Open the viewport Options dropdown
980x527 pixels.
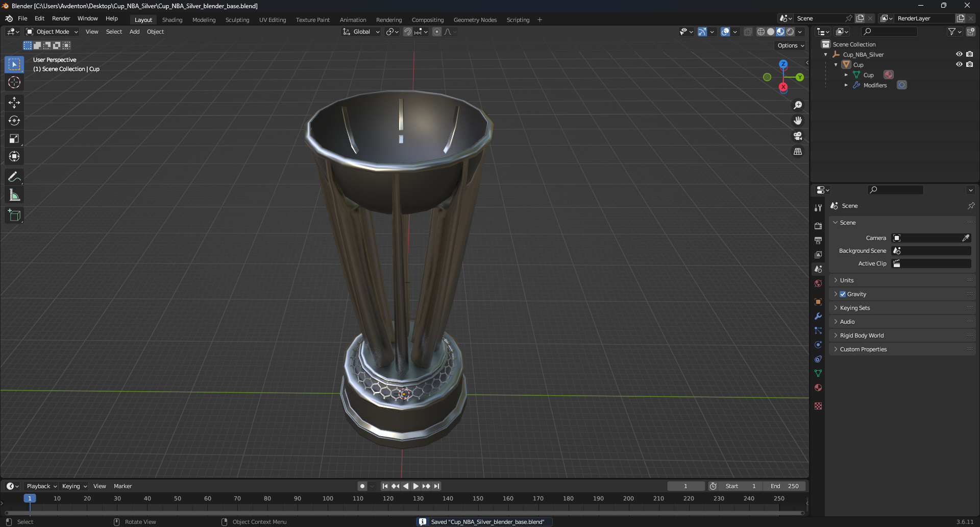click(x=791, y=45)
